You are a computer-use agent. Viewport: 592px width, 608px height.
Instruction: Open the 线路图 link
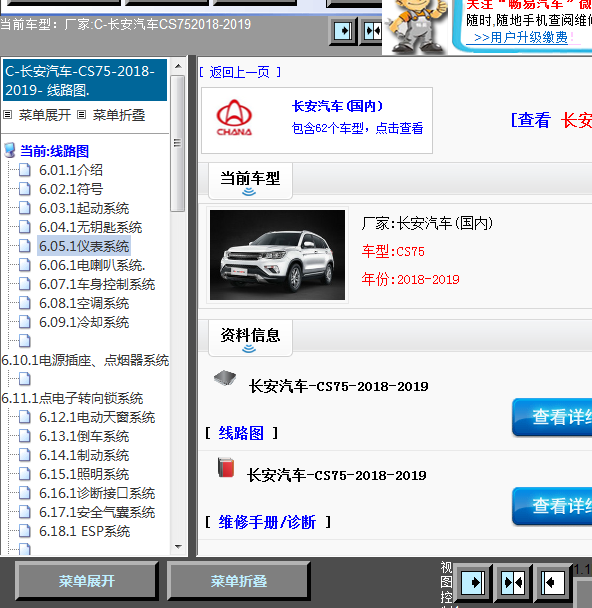[x=241, y=433]
